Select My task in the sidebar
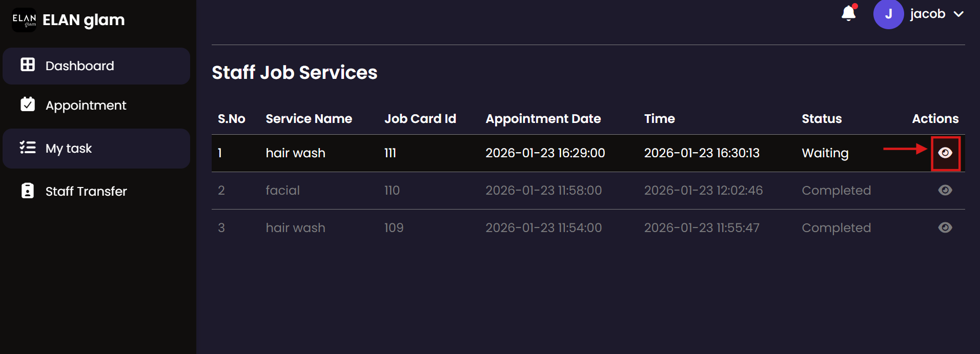The height and width of the screenshot is (354, 980). pyautogui.click(x=69, y=149)
